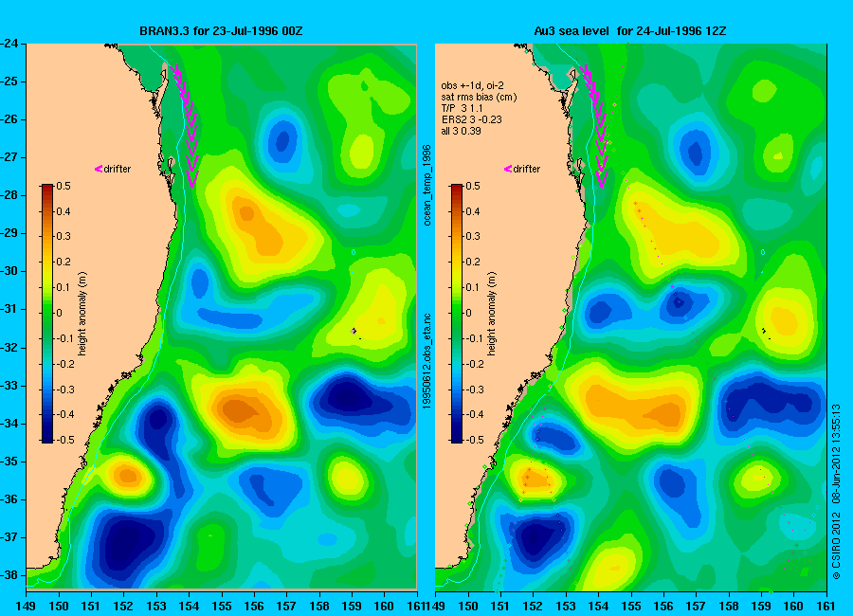Click the 'sat rms bias (cm)' text line
853x616 pixels.
coord(479,97)
